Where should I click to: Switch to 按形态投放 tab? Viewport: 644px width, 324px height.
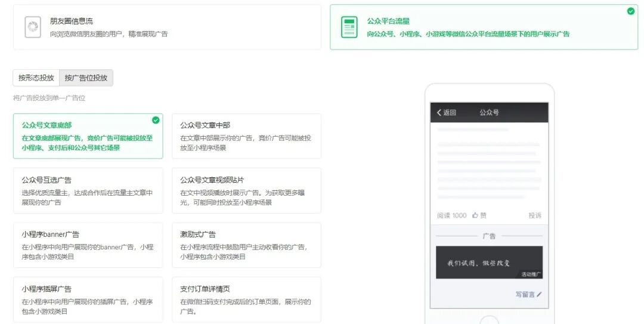tap(36, 78)
